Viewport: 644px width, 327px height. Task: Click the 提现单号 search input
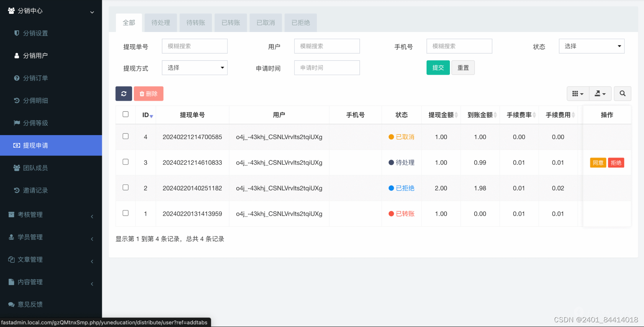pyautogui.click(x=195, y=46)
